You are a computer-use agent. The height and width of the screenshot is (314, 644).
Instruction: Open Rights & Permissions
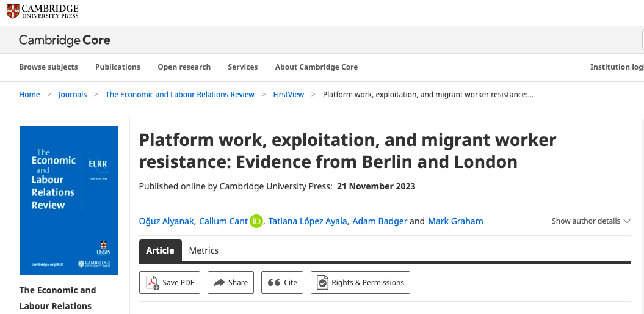coord(360,282)
